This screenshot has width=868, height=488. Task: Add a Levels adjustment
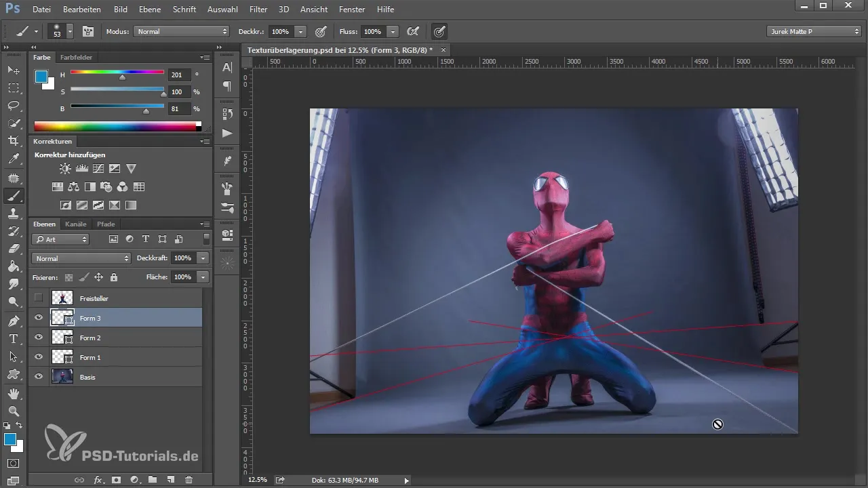[x=82, y=168]
